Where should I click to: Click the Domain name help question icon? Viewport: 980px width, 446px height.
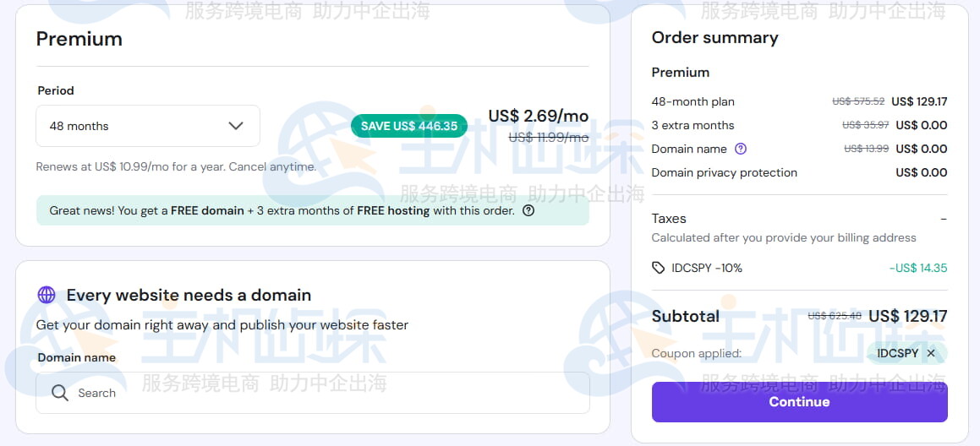click(741, 149)
